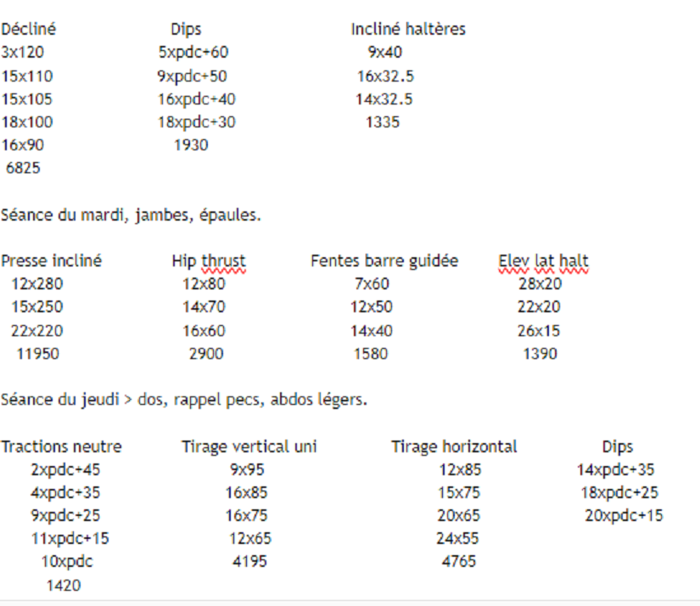
Task: Click the "Tirage horizontal" heading
Action: pyautogui.click(x=454, y=446)
